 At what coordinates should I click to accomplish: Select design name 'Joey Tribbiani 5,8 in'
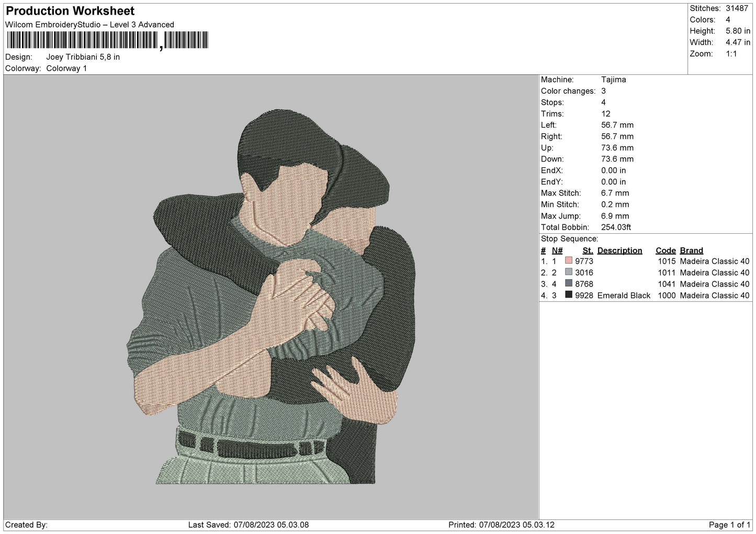83,57
